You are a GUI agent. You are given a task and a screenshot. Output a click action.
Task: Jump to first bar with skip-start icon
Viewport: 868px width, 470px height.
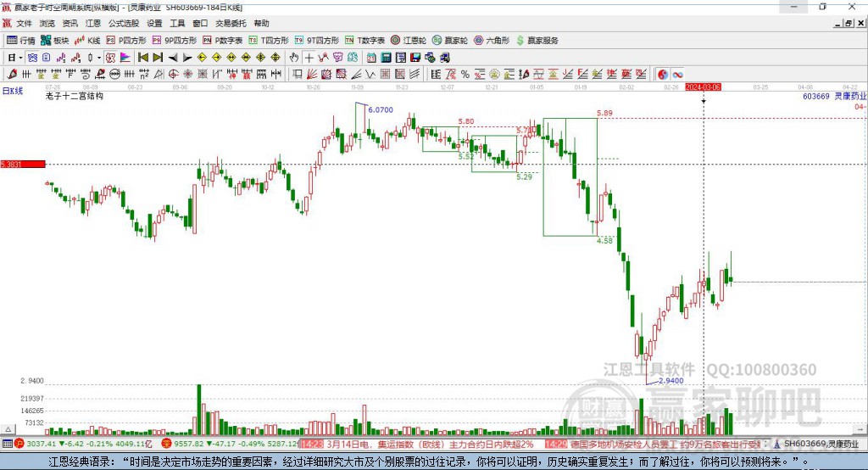coord(142,57)
